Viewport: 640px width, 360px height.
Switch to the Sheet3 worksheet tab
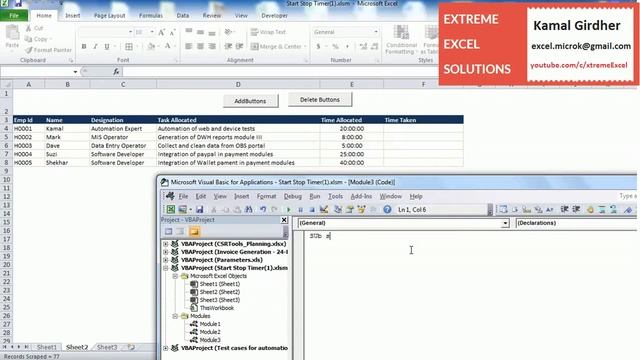pyautogui.click(x=107, y=347)
